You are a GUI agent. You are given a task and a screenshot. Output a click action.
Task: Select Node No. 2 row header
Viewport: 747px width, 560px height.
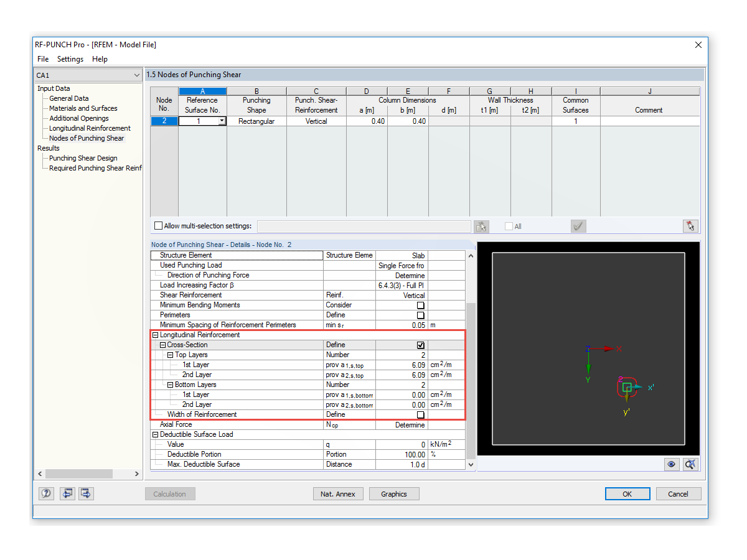pyautogui.click(x=164, y=121)
